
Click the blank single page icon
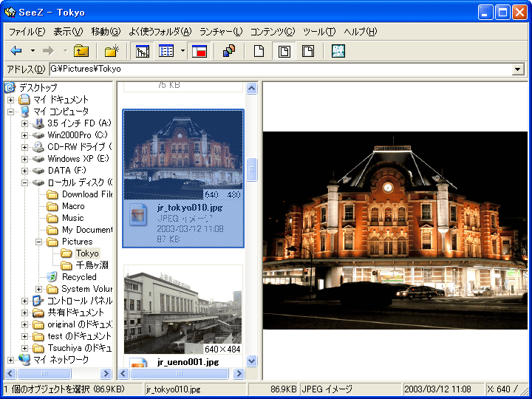[259, 51]
